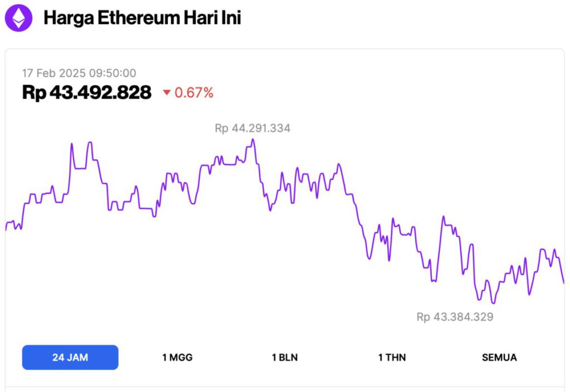
Task: Click the purple Ethereum logo icon
Action: coord(19,18)
